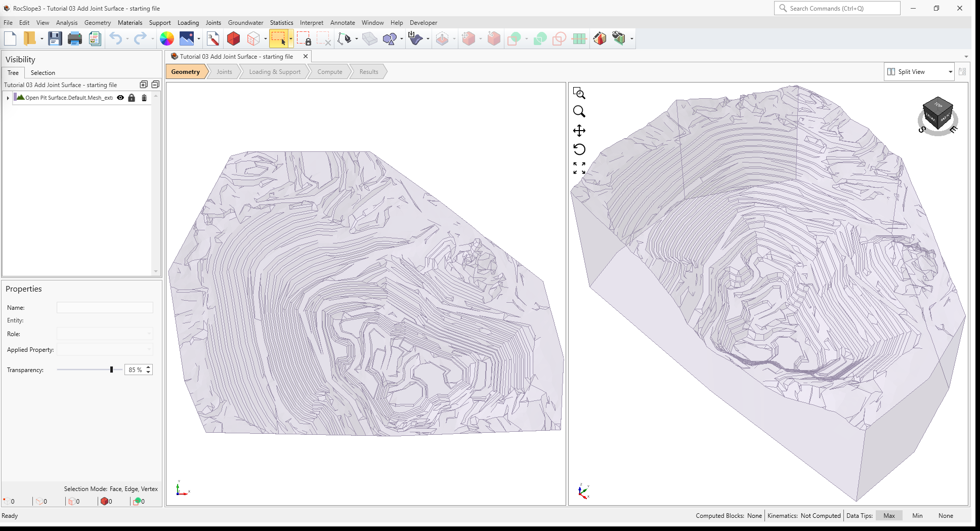Click the zoom magnifier in 3D view
The image size is (980, 531).
[579, 111]
